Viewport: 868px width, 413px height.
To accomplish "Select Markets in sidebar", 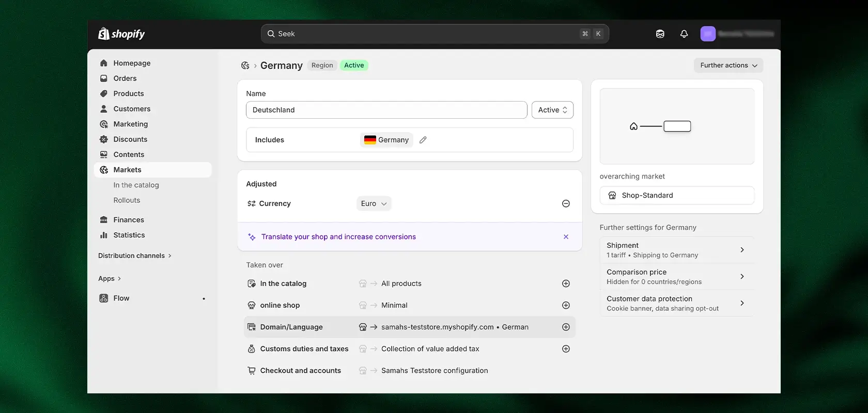I will [153, 170].
